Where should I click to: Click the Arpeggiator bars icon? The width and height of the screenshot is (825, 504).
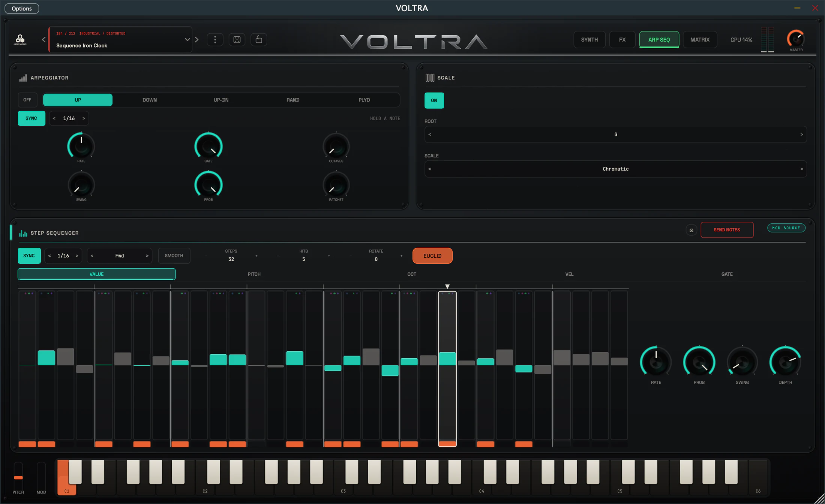[x=23, y=78]
